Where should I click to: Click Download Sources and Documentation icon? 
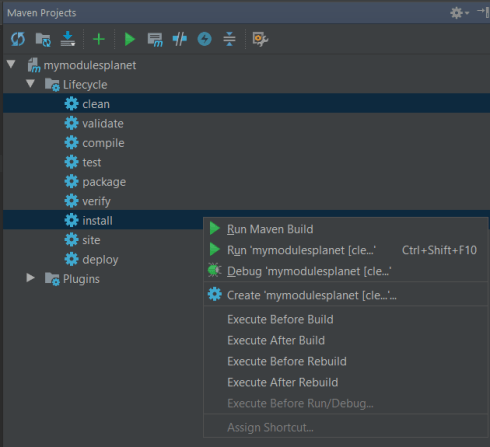pyautogui.click(x=68, y=39)
